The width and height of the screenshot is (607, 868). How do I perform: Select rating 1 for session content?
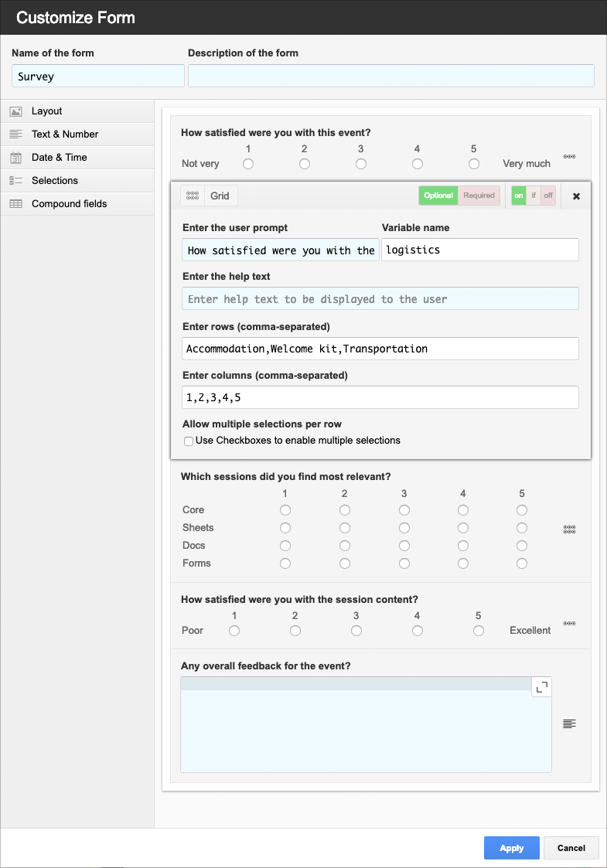[234, 631]
